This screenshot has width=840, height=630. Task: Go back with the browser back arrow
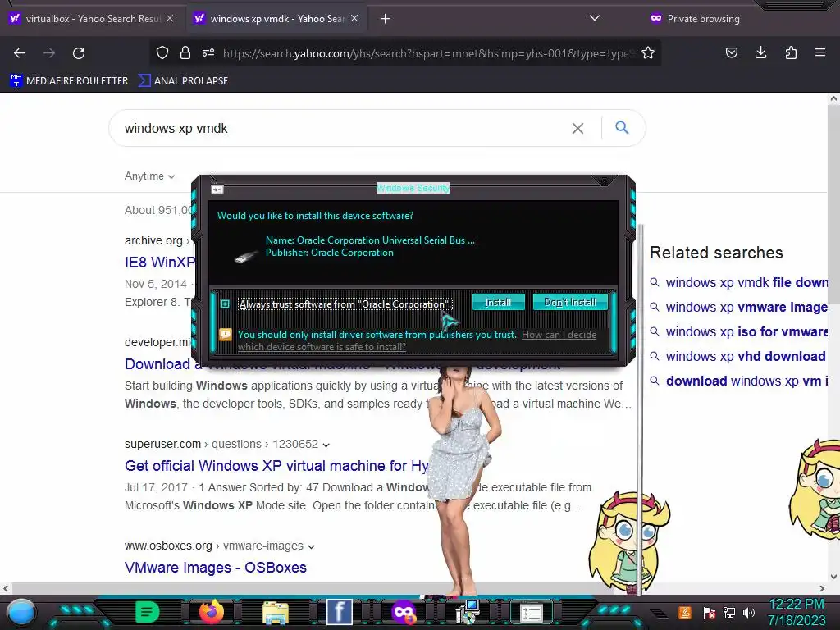(x=20, y=53)
